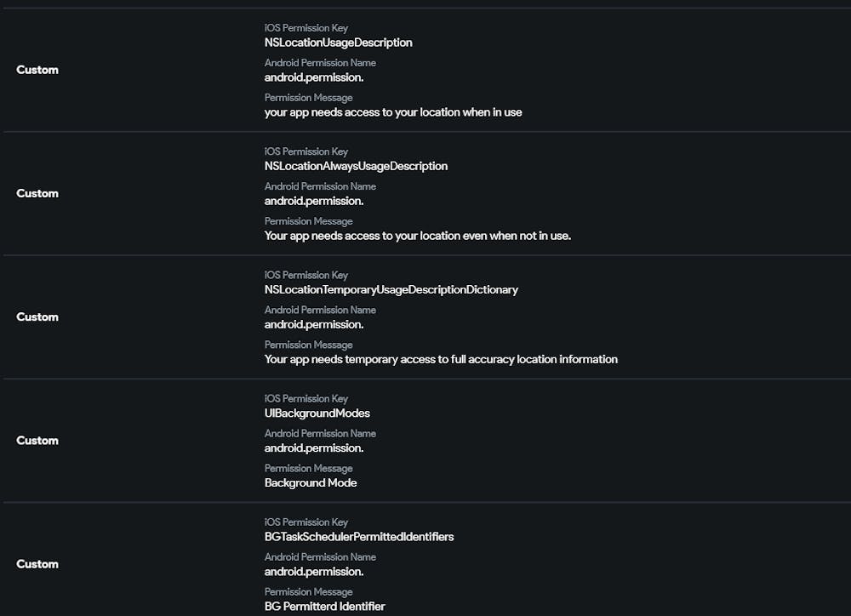
Task: Click the Custom label for NSLocationAlwaysUsageDescription row
Action: pos(37,193)
